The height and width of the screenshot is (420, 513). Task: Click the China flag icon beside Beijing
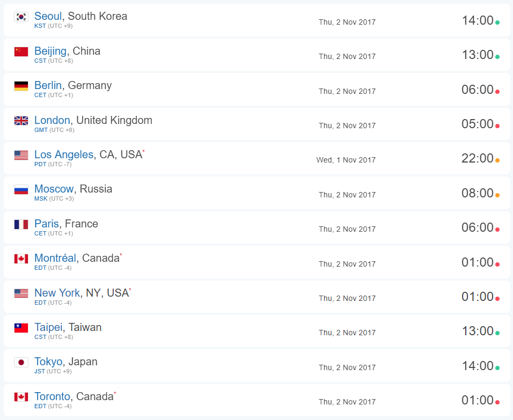point(21,51)
